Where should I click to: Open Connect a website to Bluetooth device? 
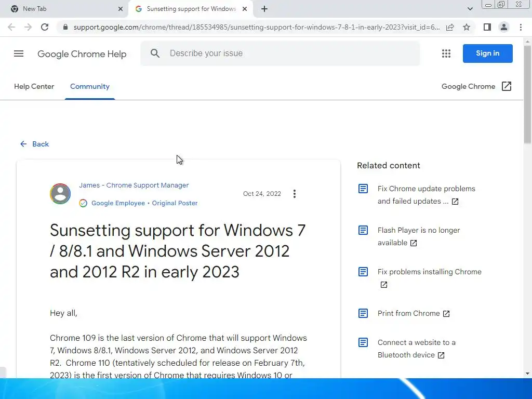point(416,349)
